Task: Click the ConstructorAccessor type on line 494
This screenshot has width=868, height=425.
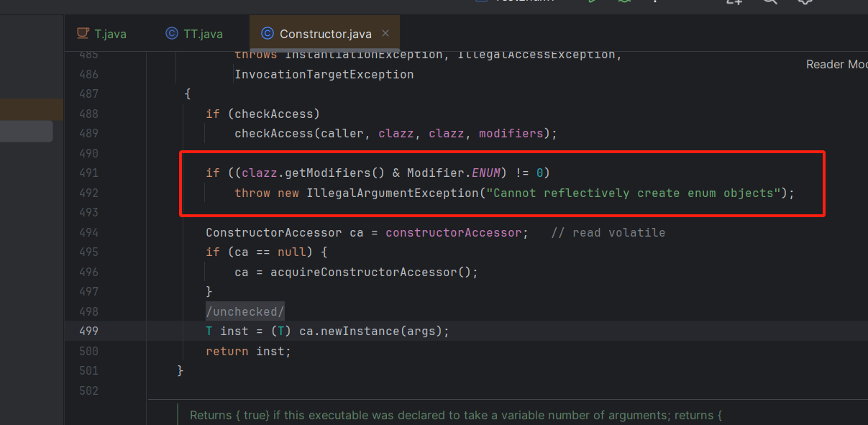Action: click(274, 232)
